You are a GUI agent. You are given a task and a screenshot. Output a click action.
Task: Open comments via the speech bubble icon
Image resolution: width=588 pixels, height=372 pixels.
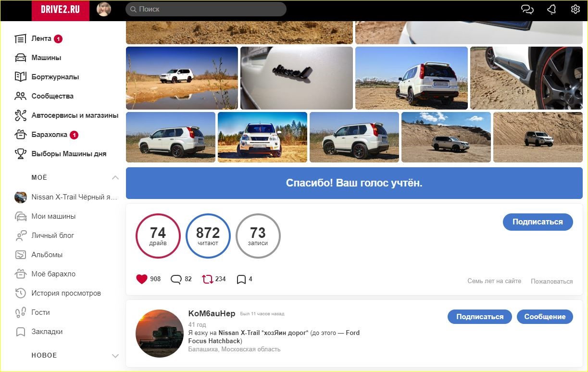[x=176, y=279]
